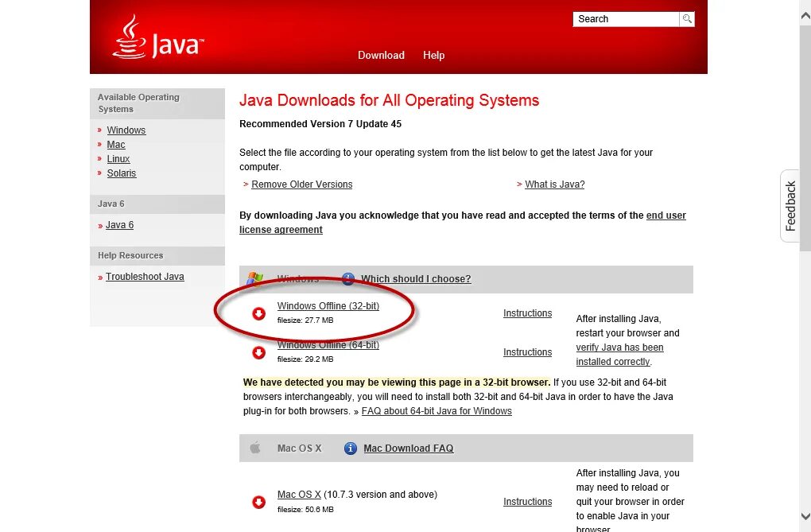811x532 pixels.
Task: Download Windows Offline (32-bit) link
Action: pos(328,306)
